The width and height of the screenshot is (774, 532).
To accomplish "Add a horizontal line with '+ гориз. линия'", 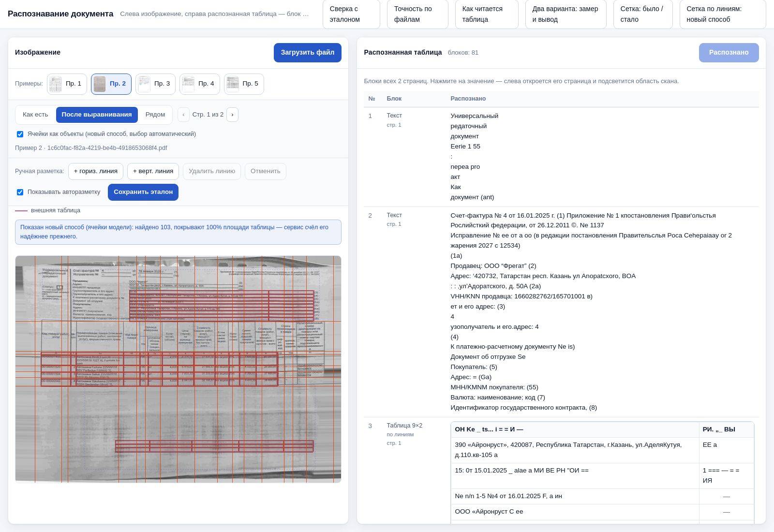I will point(96,172).
